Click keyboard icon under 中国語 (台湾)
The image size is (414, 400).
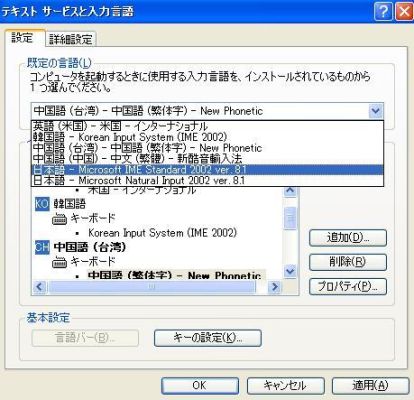coord(59,262)
